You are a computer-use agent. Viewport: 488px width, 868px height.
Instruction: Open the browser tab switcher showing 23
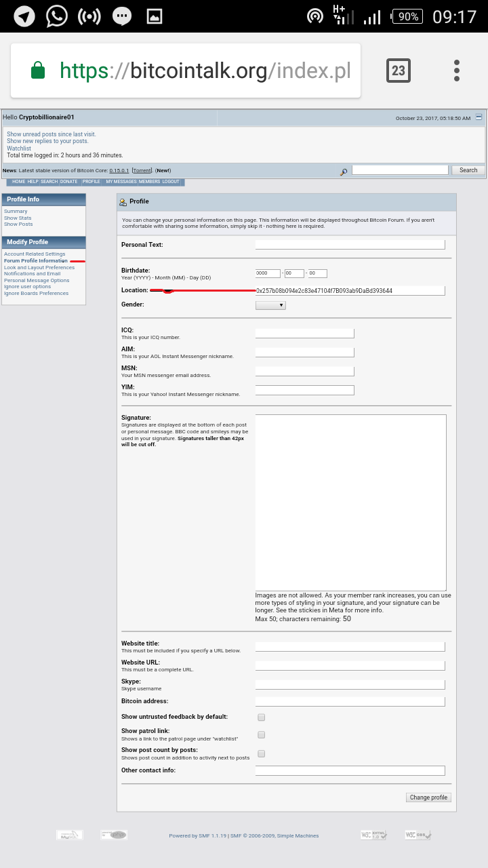coord(398,71)
